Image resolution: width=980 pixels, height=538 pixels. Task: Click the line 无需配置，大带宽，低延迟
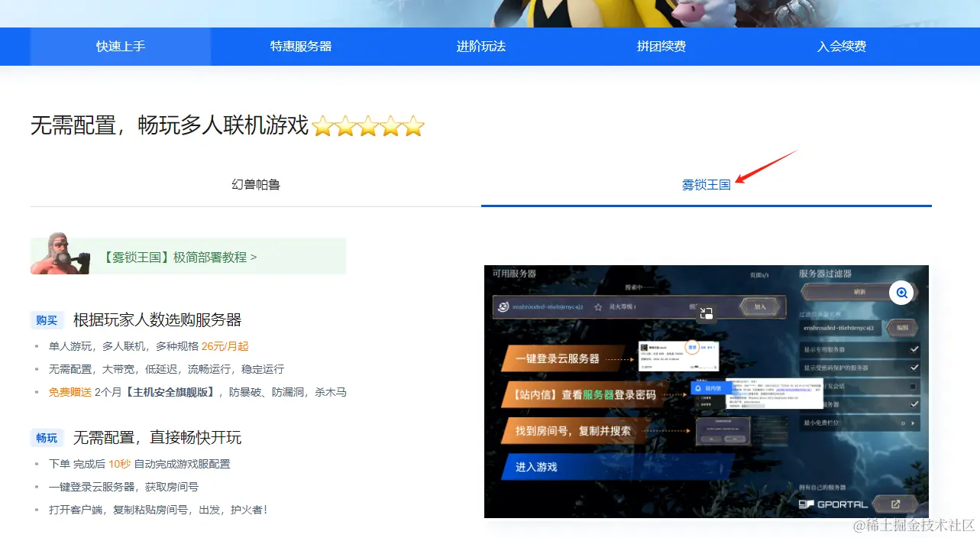167,369
